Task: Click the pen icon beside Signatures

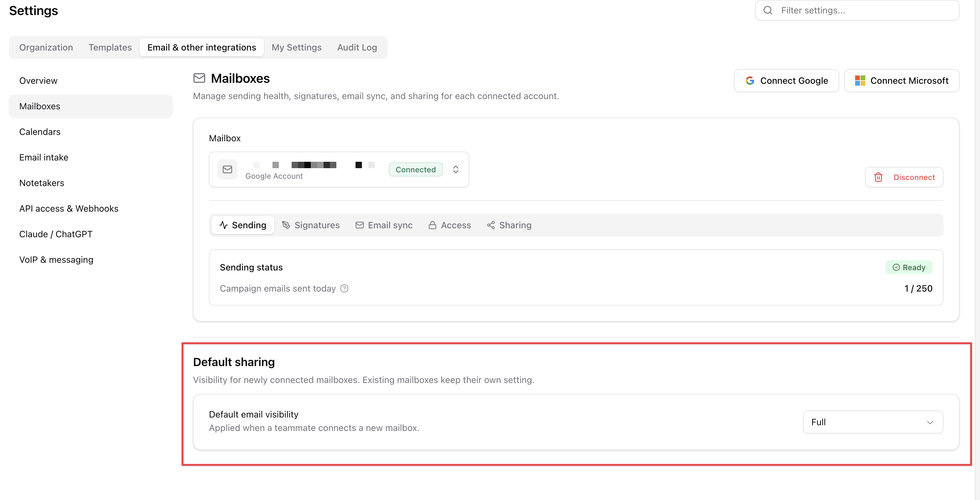Action: (x=286, y=225)
